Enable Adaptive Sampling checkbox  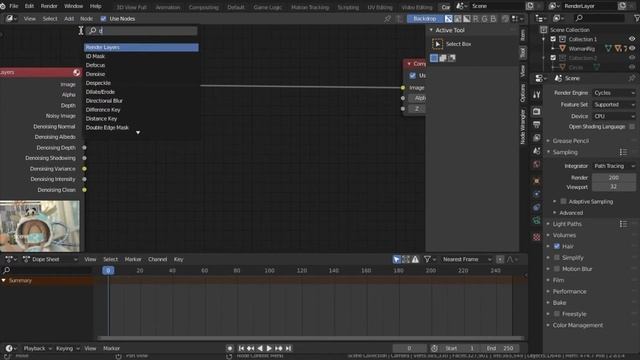click(x=564, y=201)
